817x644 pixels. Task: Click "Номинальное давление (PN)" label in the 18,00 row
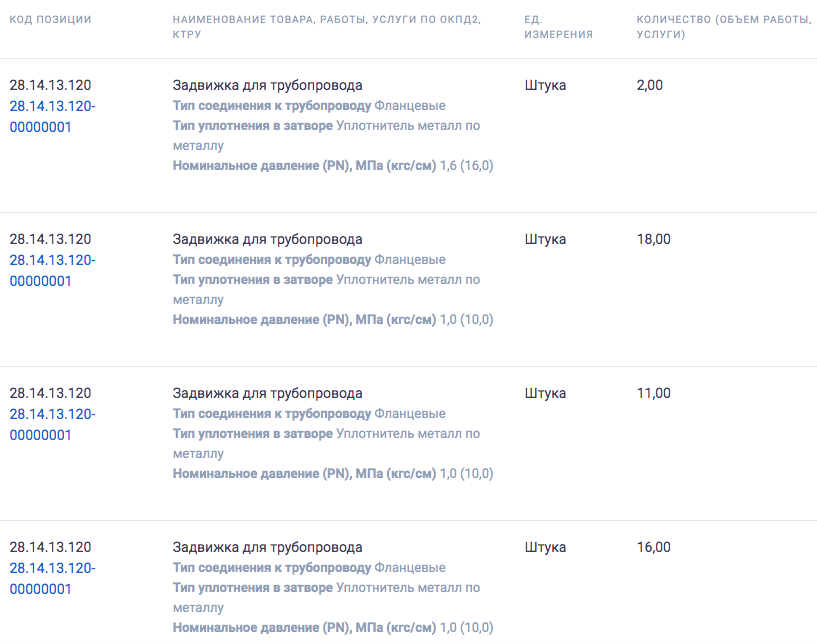[x=261, y=320]
